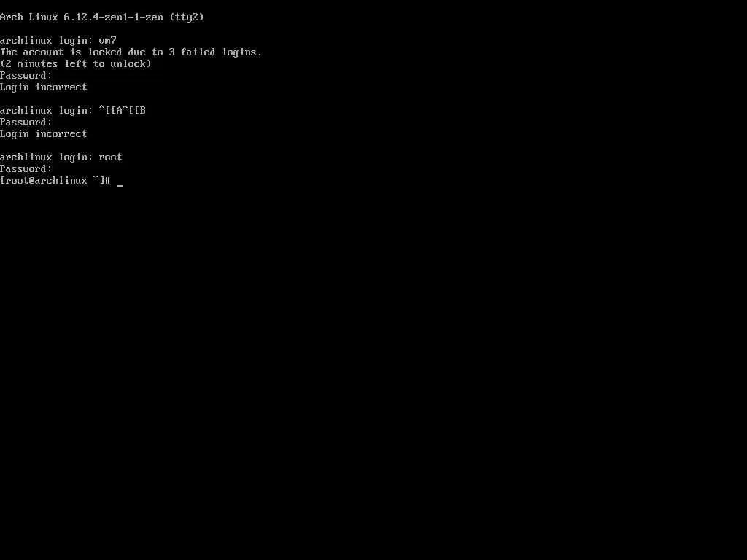Viewport: 747px width, 560px height.
Task: Click the root@archlinux shell prompt
Action: click(55, 181)
